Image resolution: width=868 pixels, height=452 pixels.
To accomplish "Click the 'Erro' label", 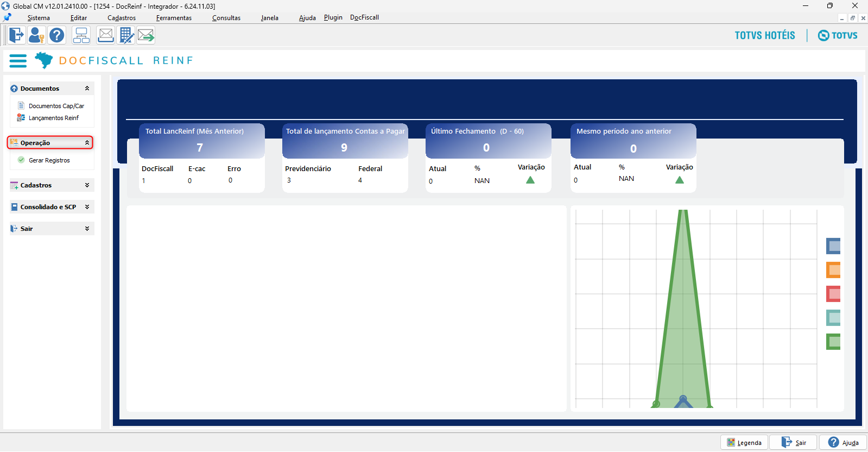I will [234, 168].
